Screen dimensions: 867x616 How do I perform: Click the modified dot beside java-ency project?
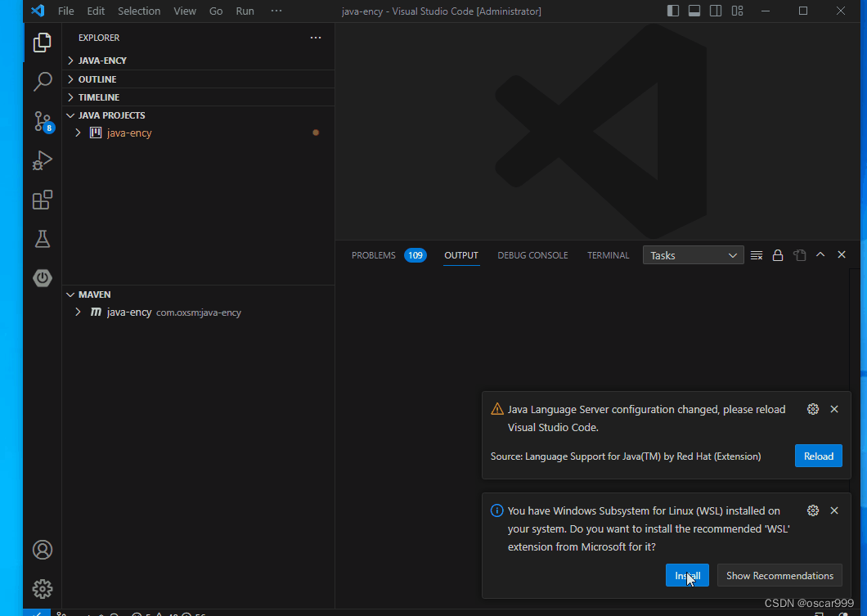(316, 133)
